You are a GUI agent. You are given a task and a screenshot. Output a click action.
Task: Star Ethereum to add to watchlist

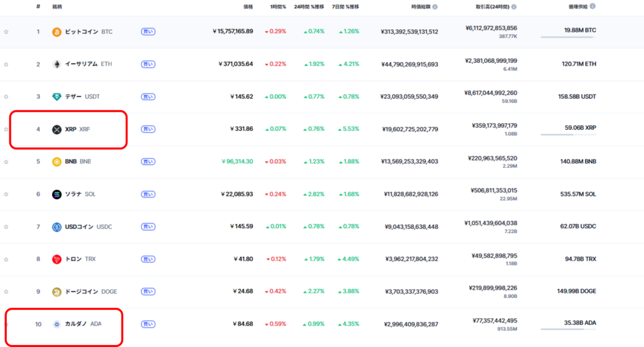point(6,64)
